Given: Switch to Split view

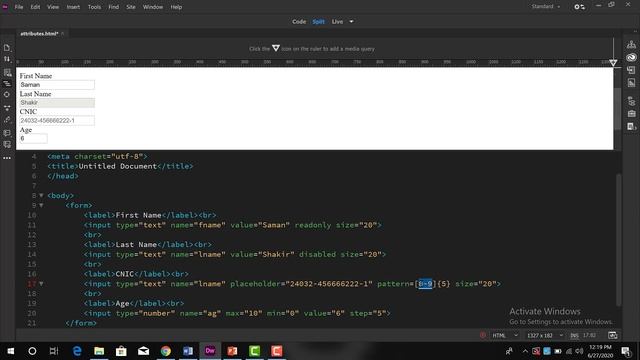Looking at the screenshot, I should point(318,22).
